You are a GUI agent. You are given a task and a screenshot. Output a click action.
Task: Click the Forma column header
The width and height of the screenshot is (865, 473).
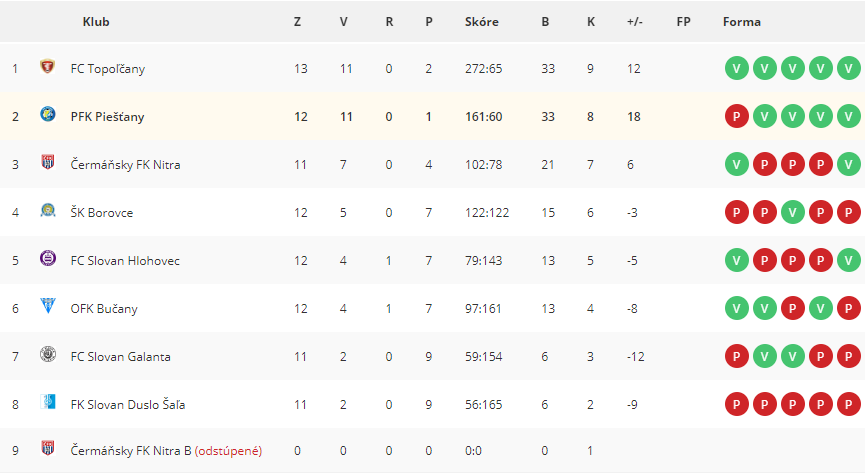pos(741,22)
